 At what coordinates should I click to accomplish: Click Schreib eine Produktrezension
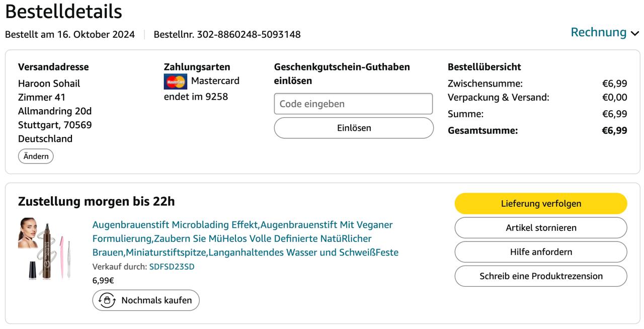(541, 276)
